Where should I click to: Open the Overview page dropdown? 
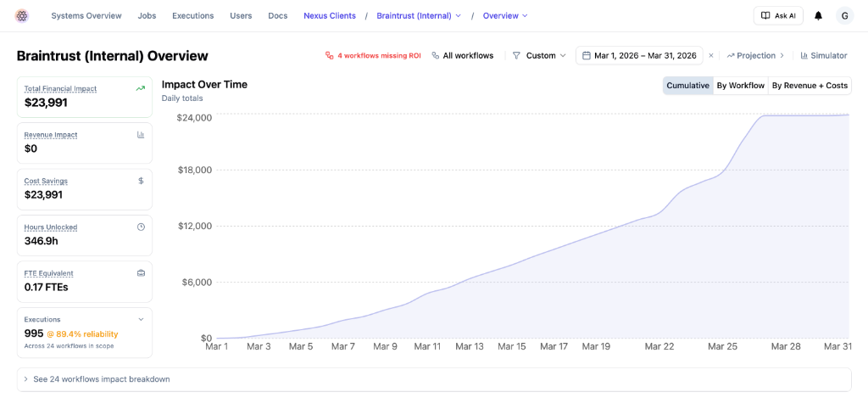(x=505, y=15)
